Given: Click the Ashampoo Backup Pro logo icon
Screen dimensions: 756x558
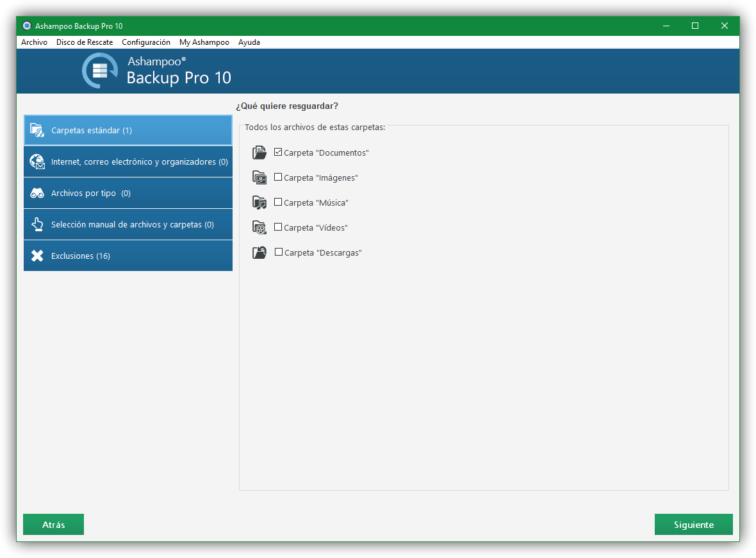Looking at the screenshot, I should (100, 70).
